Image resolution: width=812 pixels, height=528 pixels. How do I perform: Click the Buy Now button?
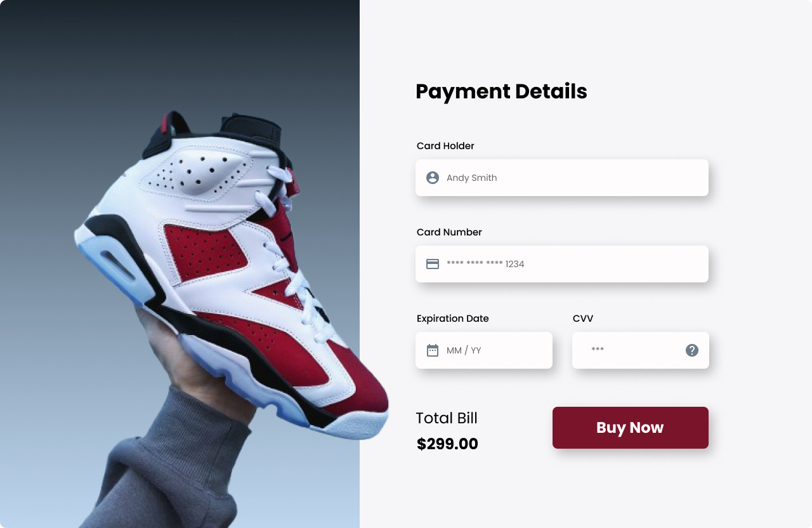(x=631, y=428)
